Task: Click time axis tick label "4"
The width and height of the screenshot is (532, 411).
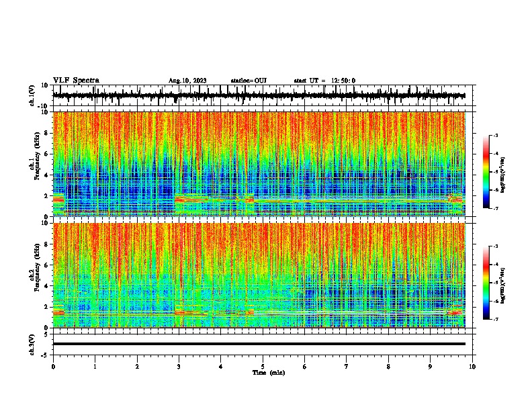Action: pyautogui.click(x=221, y=367)
